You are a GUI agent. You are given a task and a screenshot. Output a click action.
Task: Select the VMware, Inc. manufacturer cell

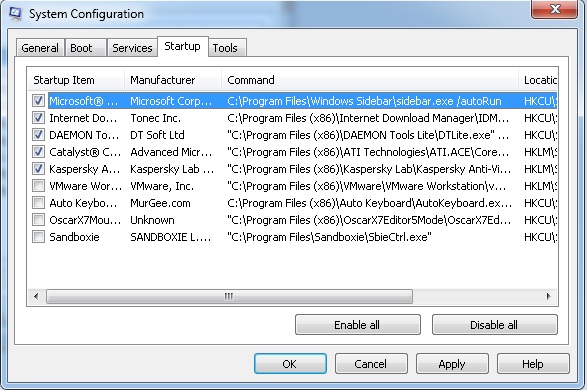(x=162, y=186)
